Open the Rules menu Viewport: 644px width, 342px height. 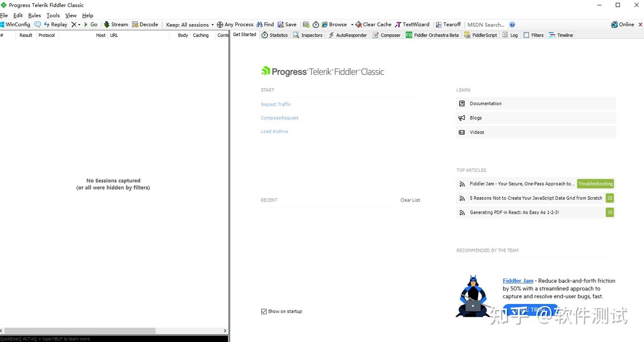point(34,15)
